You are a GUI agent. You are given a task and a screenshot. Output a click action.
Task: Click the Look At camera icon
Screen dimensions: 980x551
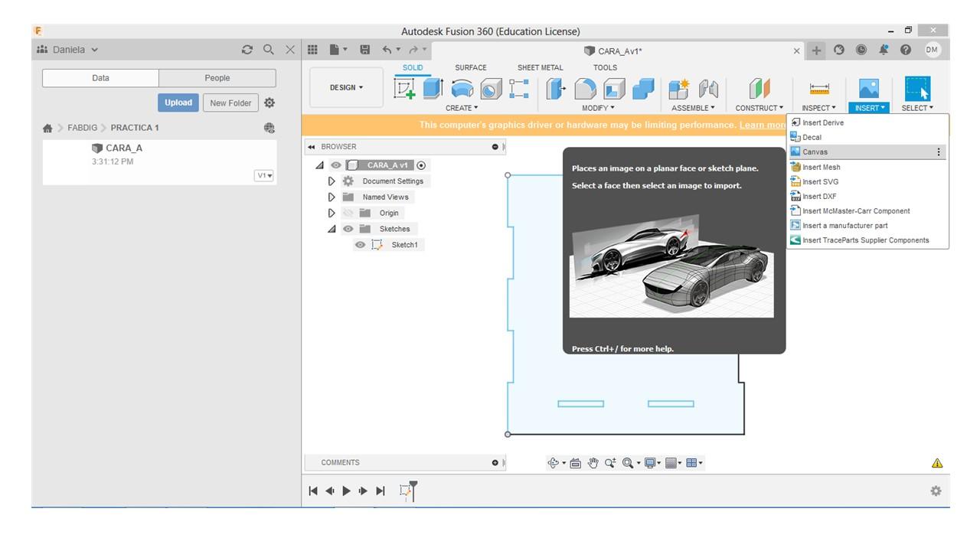point(576,463)
